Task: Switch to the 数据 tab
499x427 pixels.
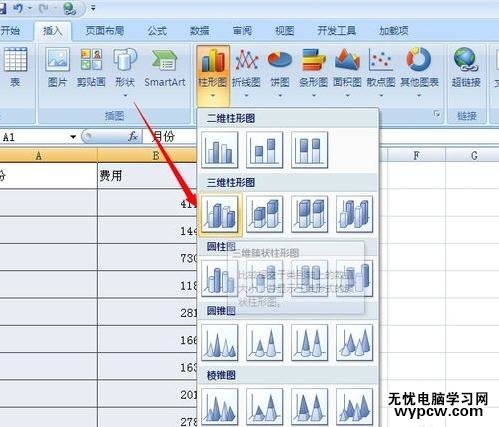Action: pyautogui.click(x=199, y=31)
